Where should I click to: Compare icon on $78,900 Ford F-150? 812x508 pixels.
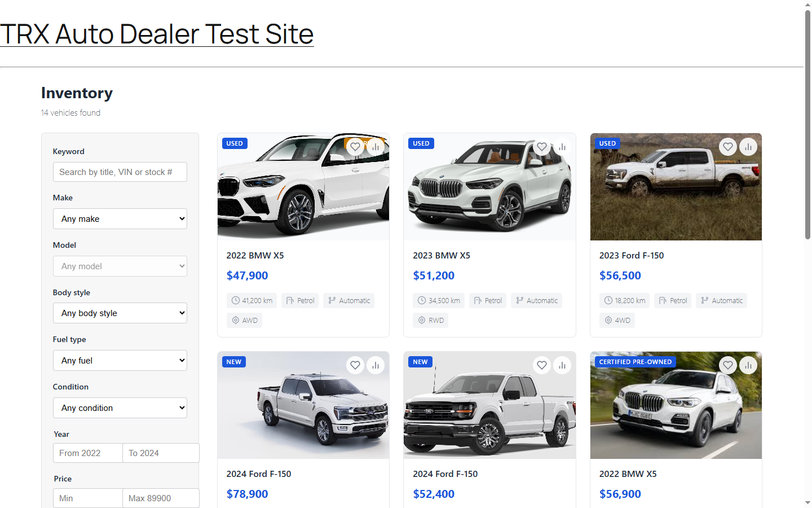coord(376,365)
